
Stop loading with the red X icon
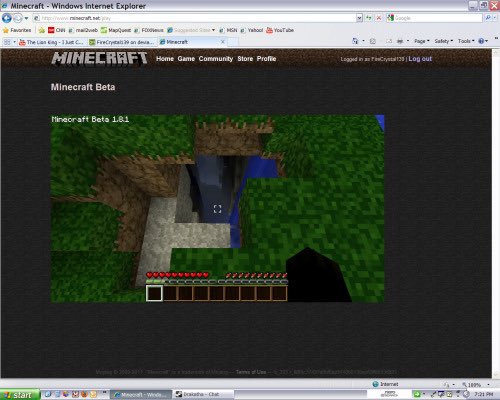[x=379, y=18]
